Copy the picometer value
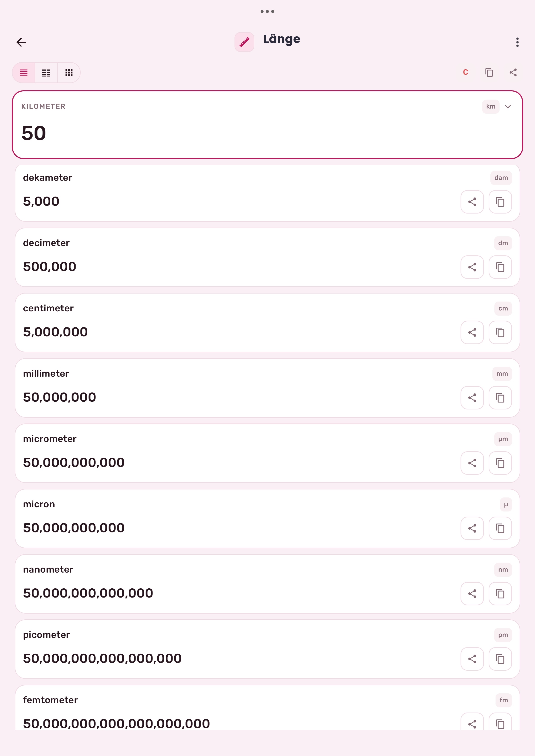Screen dimensions: 535x756 coord(500,659)
